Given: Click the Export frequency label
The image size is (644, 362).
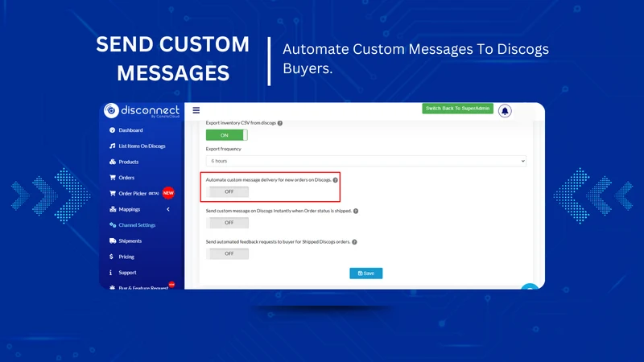Looking at the screenshot, I should [x=224, y=149].
